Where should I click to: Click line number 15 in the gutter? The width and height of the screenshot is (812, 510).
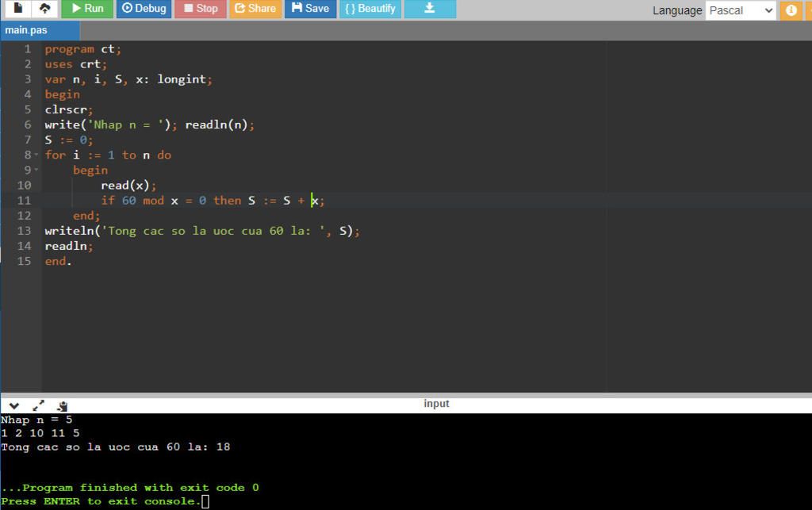[24, 261]
